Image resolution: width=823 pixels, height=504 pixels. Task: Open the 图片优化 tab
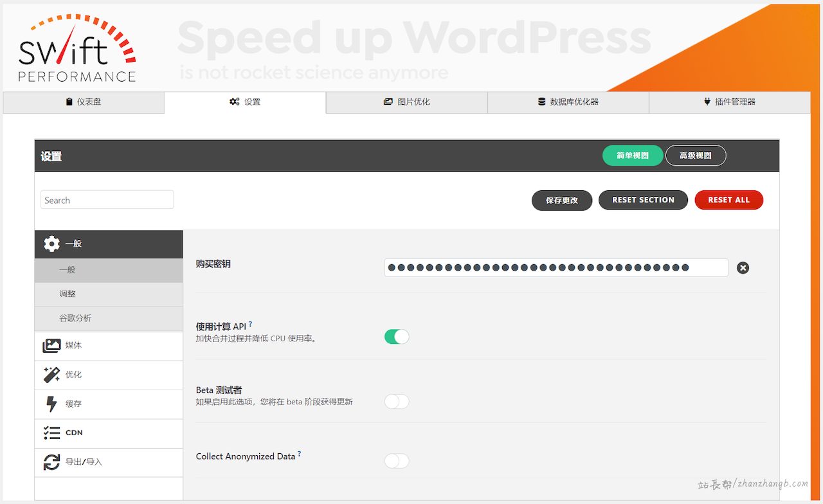[406, 102]
